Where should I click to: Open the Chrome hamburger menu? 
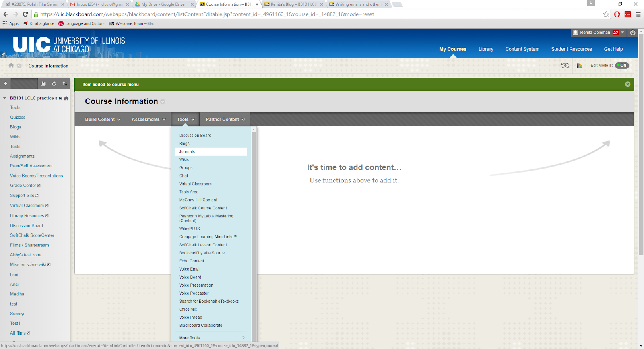point(638,14)
